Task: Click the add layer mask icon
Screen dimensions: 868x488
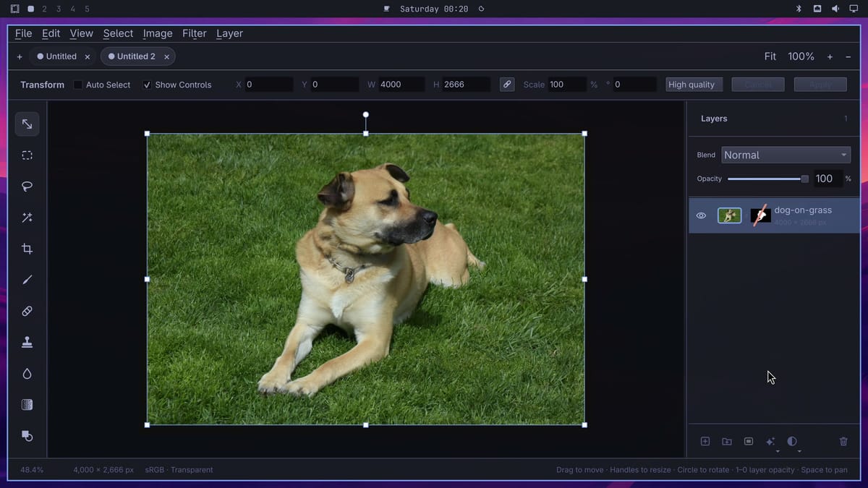Action: click(749, 441)
